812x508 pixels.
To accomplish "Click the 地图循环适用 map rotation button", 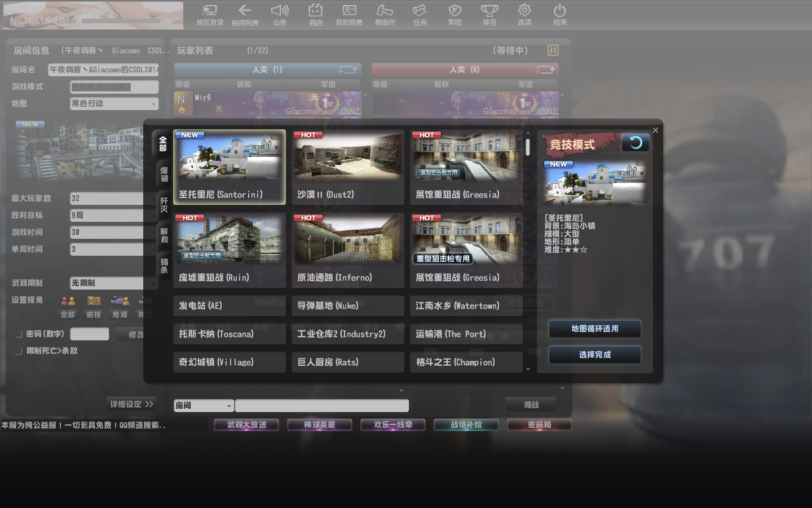I will coord(594,329).
